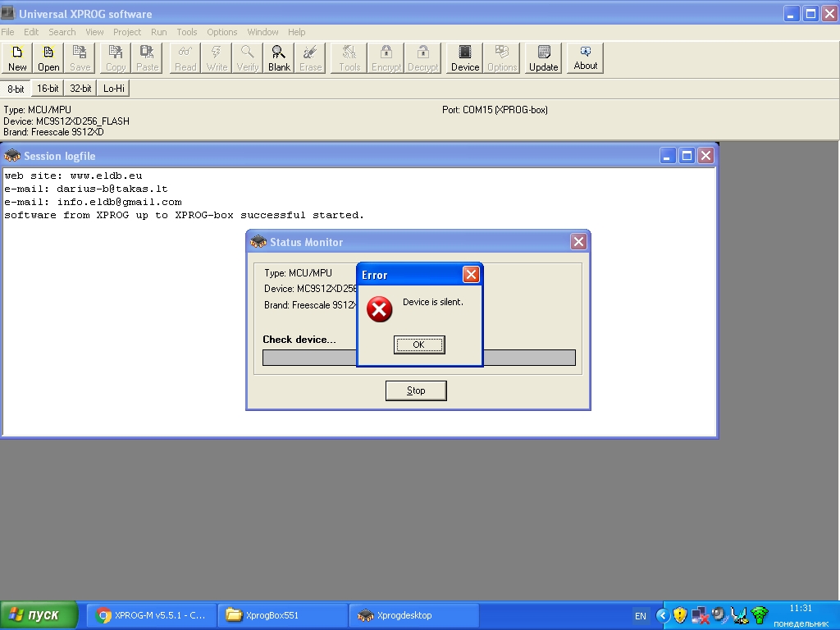Run the Blank check tool
The width and height of the screenshot is (840, 630).
pos(279,58)
